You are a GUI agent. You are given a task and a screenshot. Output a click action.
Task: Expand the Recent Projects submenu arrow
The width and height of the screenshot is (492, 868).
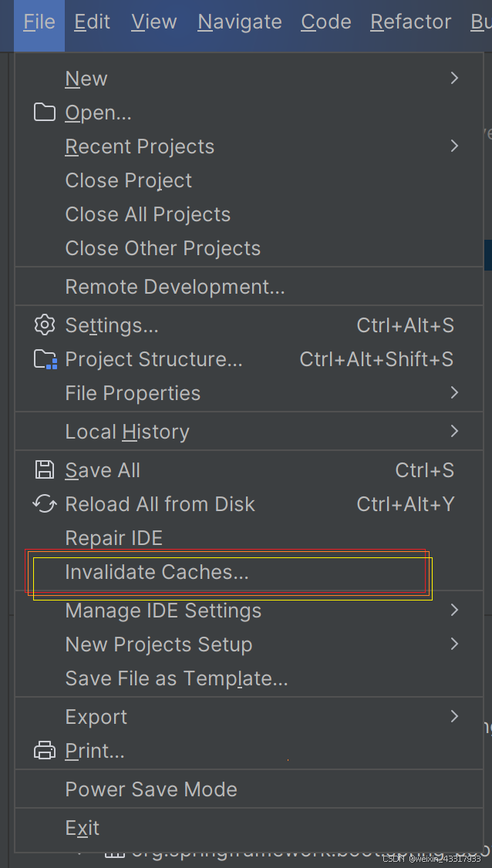coord(454,146)
